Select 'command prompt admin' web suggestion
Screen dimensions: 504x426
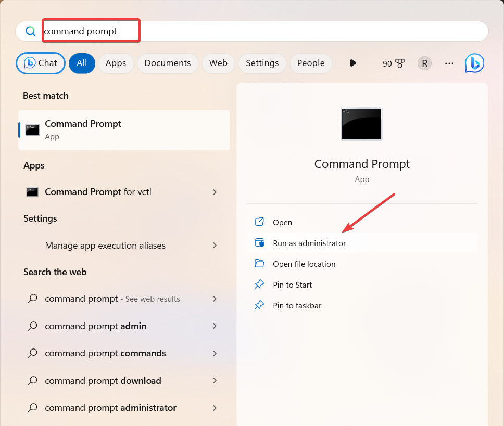click(x=124, y=326)
